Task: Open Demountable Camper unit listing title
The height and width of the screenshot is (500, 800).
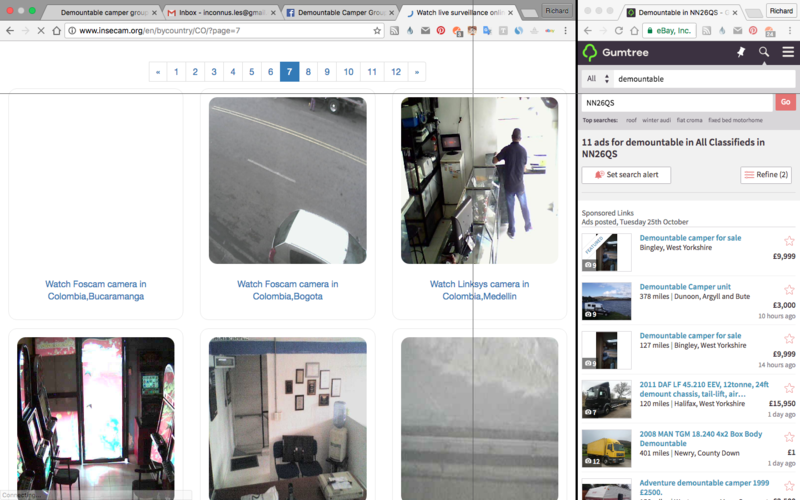Action: click(685, 287)
